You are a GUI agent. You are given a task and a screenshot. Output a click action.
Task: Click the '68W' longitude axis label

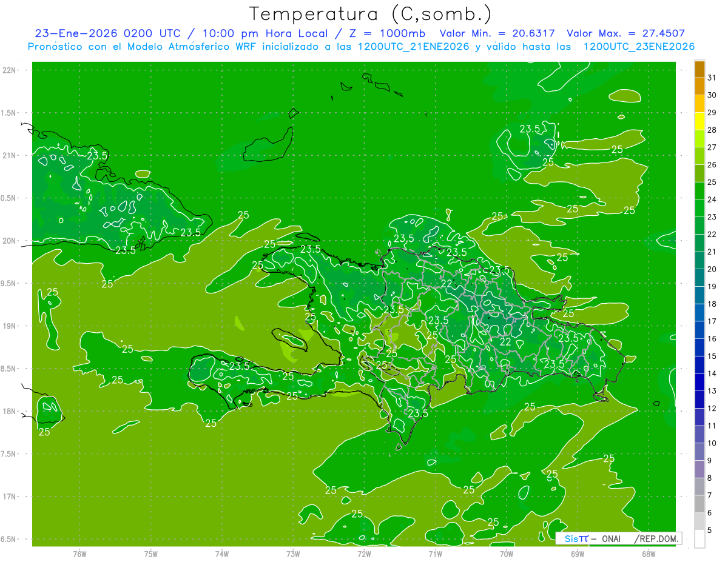[x=649, y=554]
